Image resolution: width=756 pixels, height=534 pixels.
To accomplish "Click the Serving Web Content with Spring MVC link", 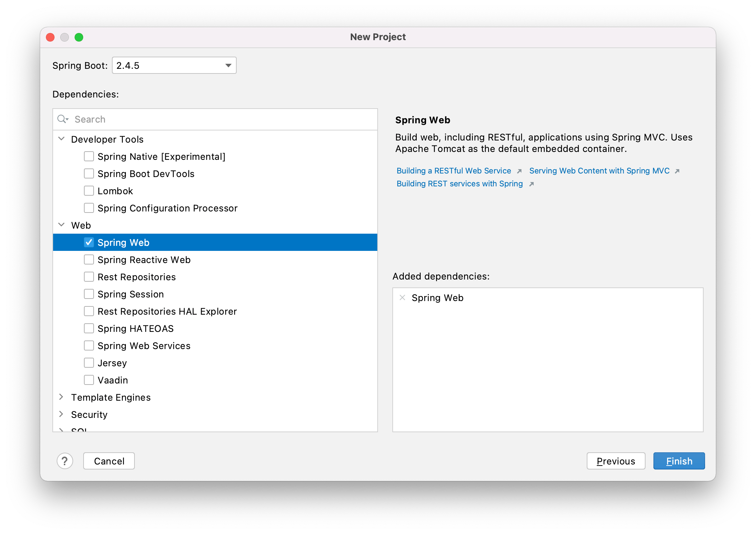I will click(x=600, y=170).
